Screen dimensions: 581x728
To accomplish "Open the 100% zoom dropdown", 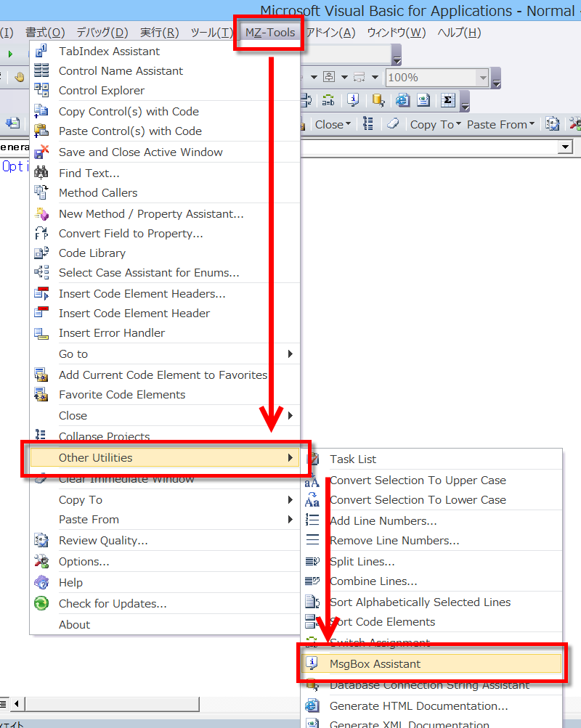I will pyautogui.click(x=482, y=78).
